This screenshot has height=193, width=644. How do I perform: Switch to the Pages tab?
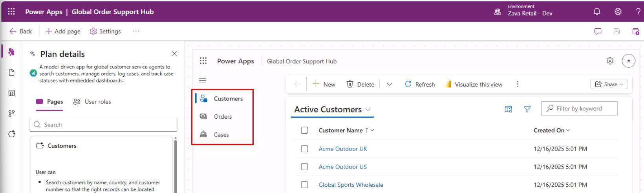[49, 102]
